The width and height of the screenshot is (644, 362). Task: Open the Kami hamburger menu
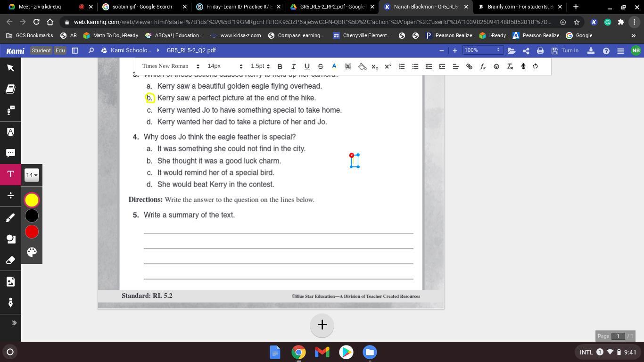point(620,50)
